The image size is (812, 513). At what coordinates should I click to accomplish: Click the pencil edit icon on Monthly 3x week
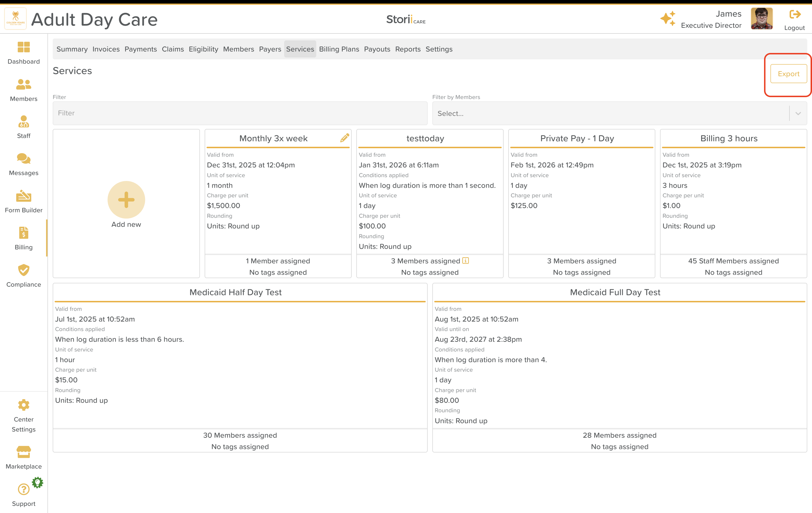point(344,138)
